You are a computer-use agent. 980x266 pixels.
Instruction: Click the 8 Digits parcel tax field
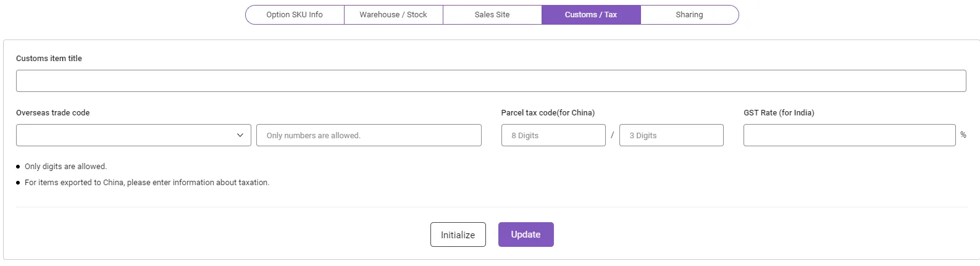pyautogui.click(x=553, y=135)
